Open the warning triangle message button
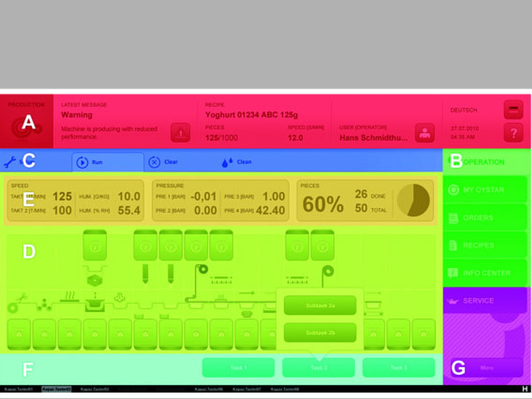 pyautogui.click(x=180, y=132)
